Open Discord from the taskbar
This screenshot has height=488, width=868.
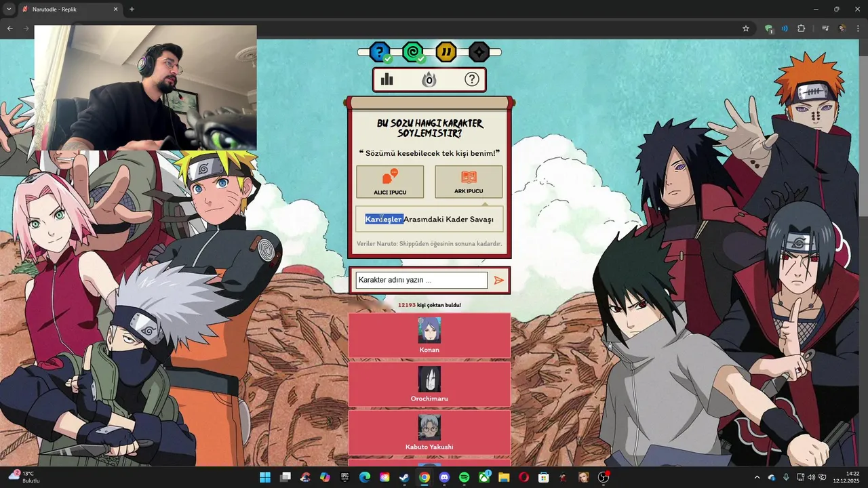[444, 477]
